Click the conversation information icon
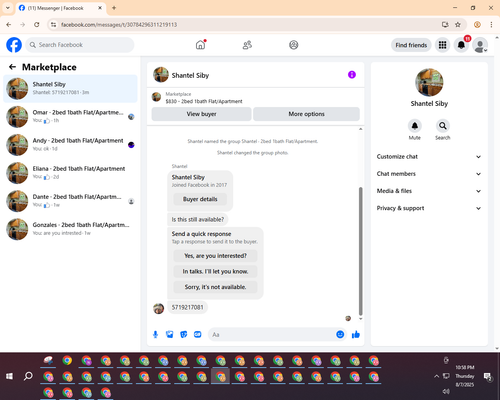 352,75
